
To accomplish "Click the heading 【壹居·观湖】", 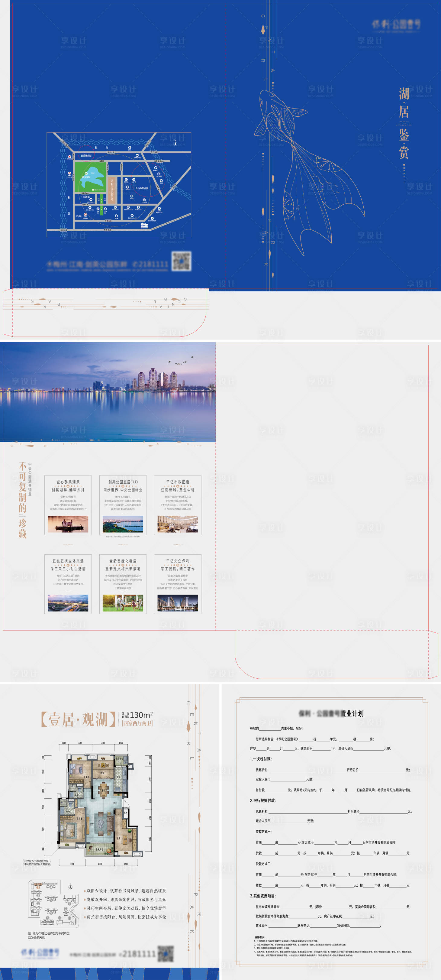I will pyautogui.click(x=78, y=719).
